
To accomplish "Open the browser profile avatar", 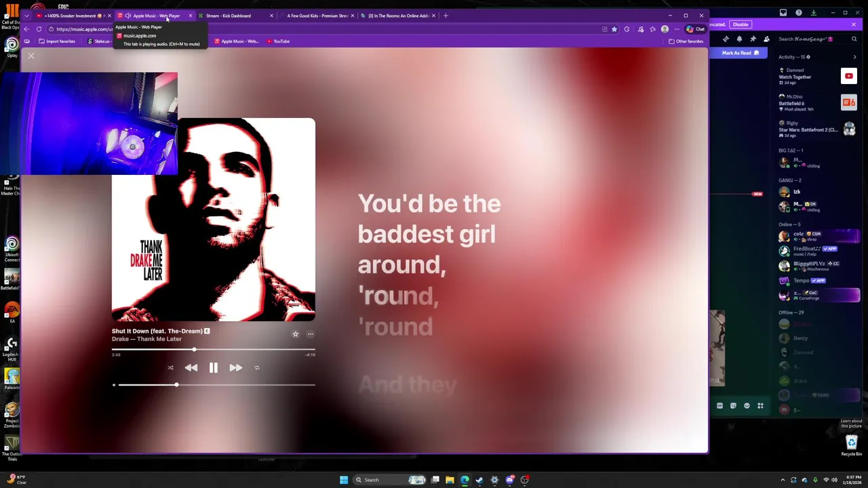I will [x=665, y=29].
